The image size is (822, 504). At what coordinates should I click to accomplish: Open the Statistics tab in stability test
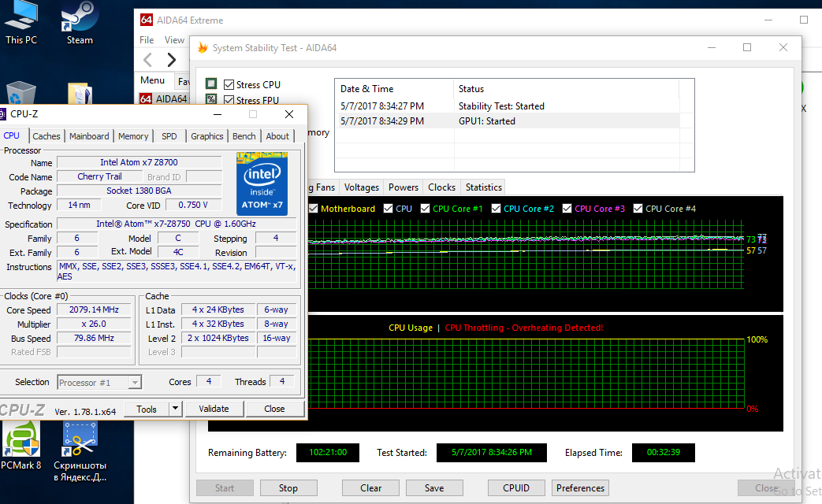pyautogui.click(x=483, y=187)
